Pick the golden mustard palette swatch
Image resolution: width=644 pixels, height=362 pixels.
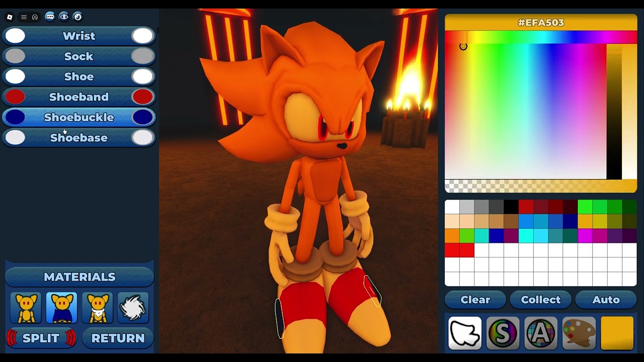coord(585,222)
